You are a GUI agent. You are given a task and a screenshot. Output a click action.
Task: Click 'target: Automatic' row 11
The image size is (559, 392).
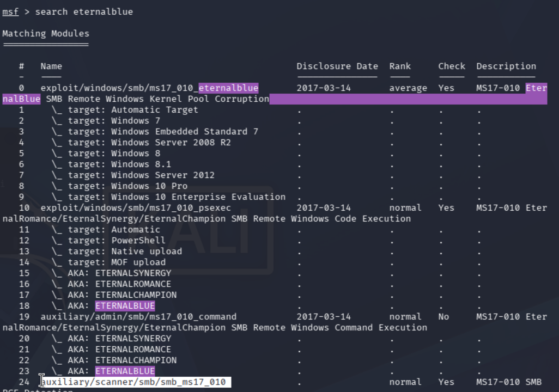[114, 230]
